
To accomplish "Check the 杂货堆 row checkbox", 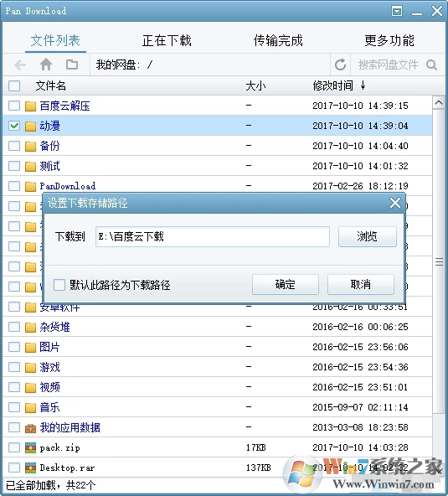I will point(14,327).
